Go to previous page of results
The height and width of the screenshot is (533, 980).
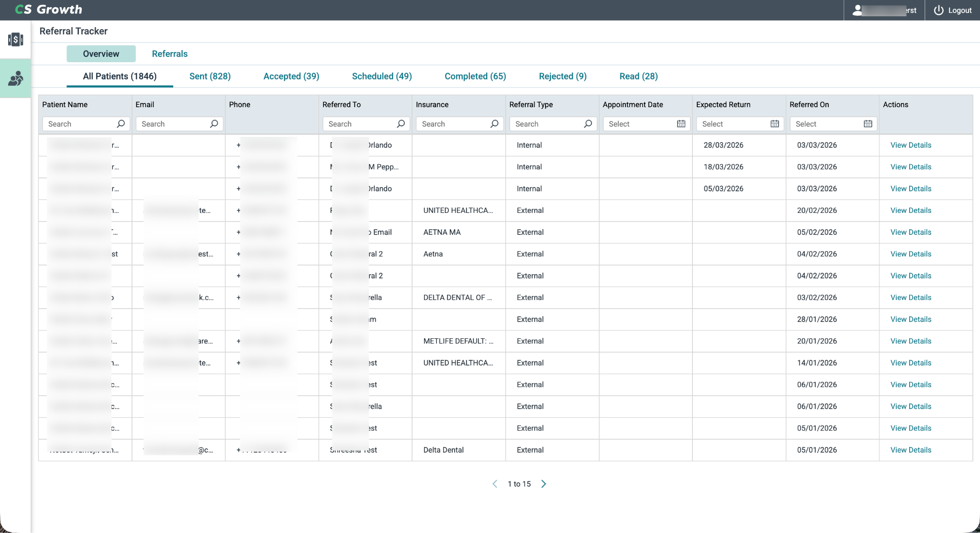(495, 484)
